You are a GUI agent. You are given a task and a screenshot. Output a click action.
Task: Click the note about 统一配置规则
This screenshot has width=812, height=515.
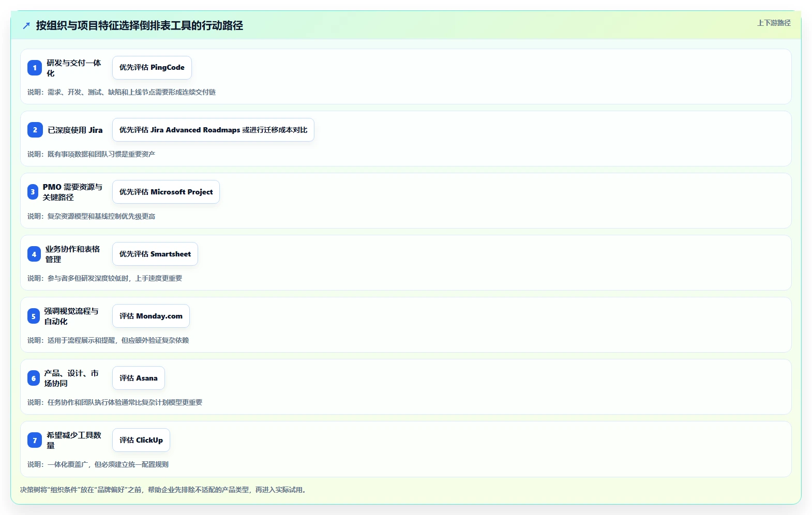point(98,464)
